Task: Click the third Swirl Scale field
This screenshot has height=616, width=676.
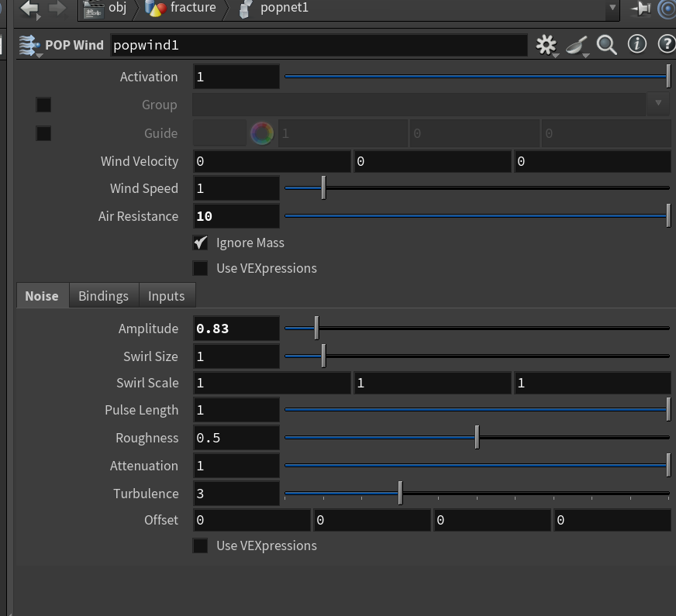Action: click(593, 383)
